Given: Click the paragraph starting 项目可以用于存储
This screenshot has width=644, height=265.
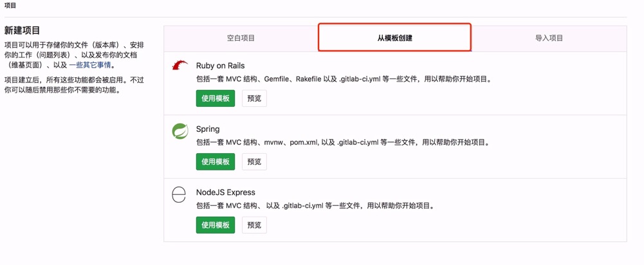Looking at the screenshot, I should click(x=75, y=55).
